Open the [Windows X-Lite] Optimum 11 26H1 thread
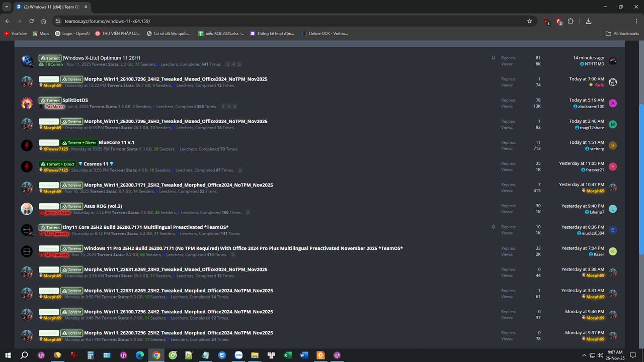This screenshot has height=362, width=644. click(101, 58)
